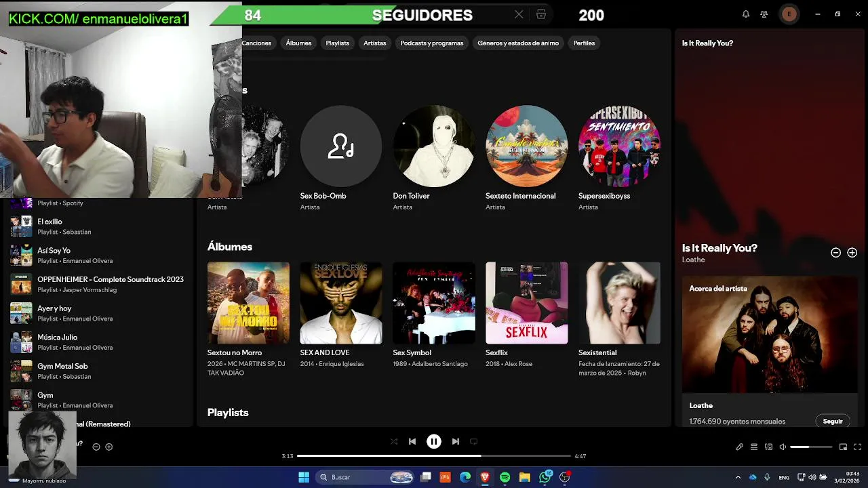Open the Loathe artist link under song title
This screenshot has width=868, height=488.
[694, 260]
